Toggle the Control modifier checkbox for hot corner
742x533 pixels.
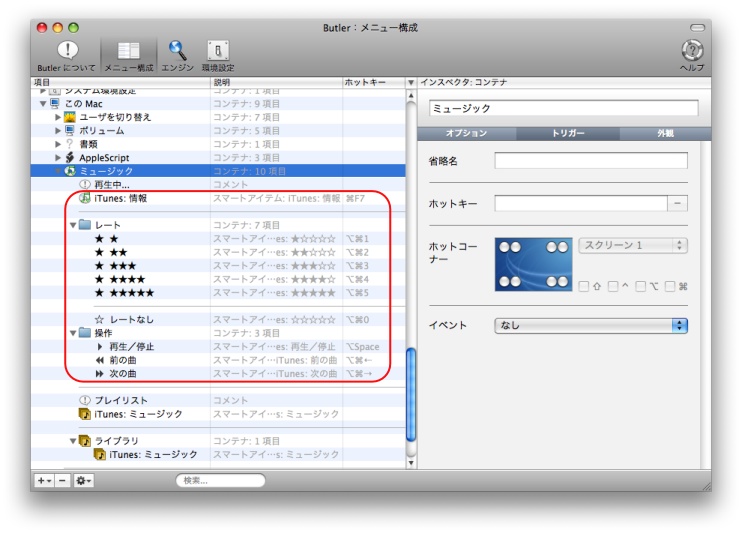pos(613,286)
